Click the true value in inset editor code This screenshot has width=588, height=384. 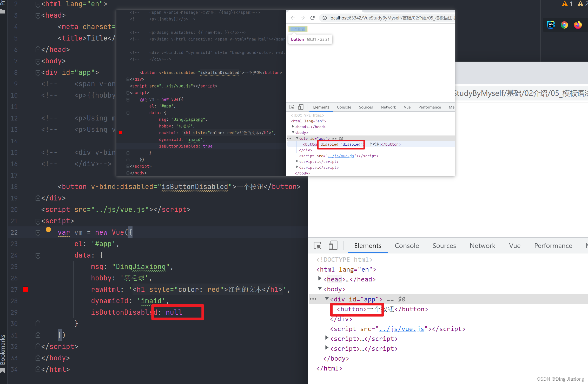(x=208, y=146)
